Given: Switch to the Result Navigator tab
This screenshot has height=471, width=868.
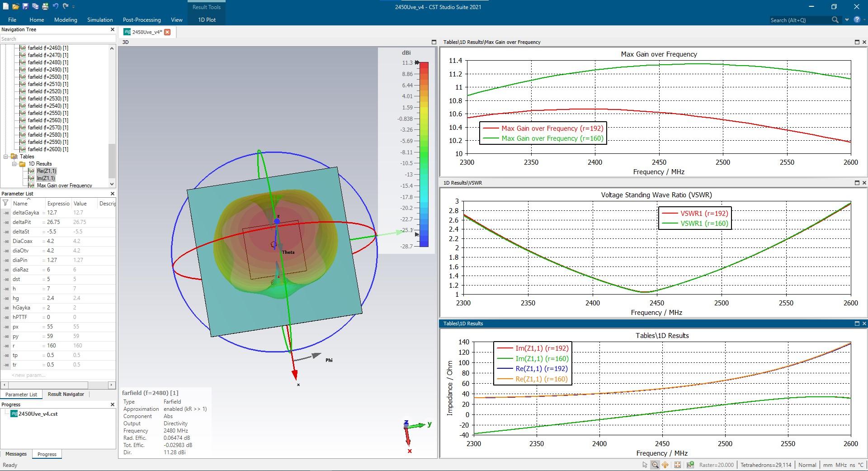Looking at the screenshot, I should 66,394.
